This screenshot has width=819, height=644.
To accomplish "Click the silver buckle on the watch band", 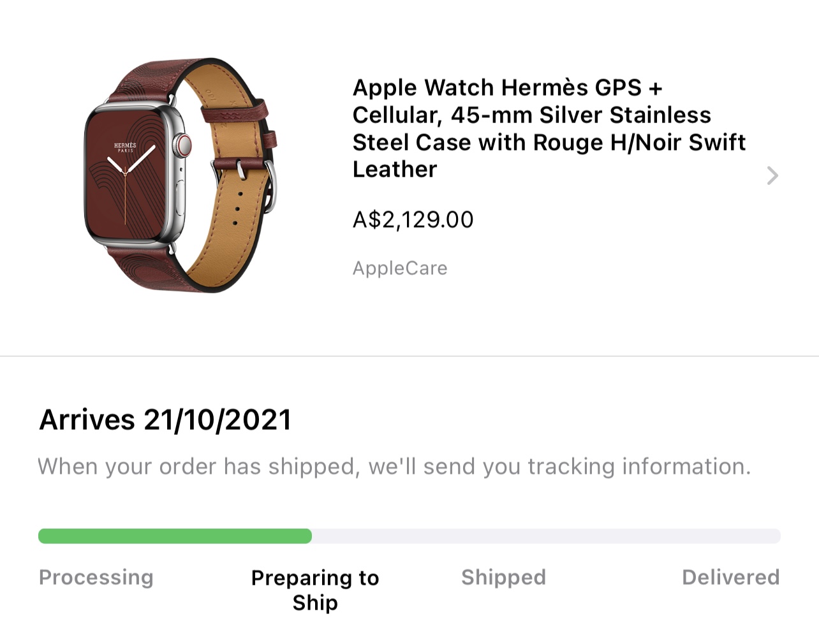I will tap(270, 185).
